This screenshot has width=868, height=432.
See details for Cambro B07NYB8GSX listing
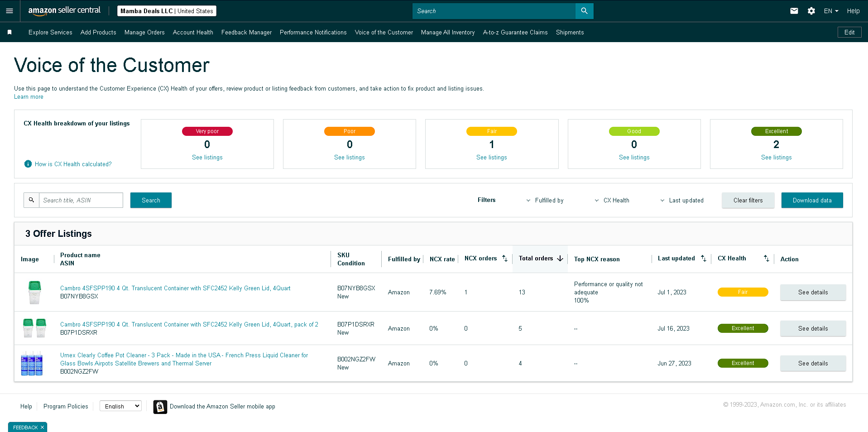[813, 292]
